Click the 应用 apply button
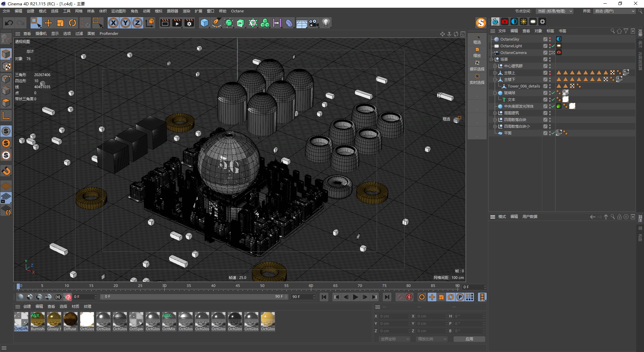The height and width of the screenshot is (352, 644). tap(469, 339)
